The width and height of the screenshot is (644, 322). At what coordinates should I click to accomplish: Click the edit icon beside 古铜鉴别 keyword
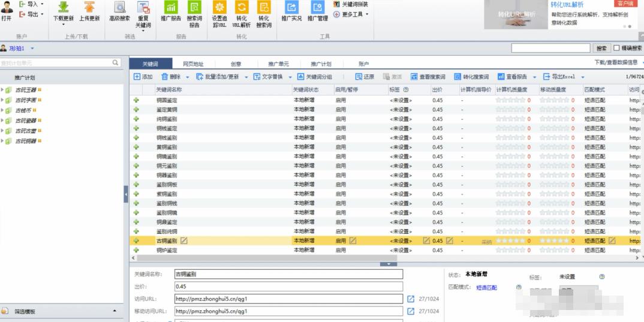(x=184, y=240)
